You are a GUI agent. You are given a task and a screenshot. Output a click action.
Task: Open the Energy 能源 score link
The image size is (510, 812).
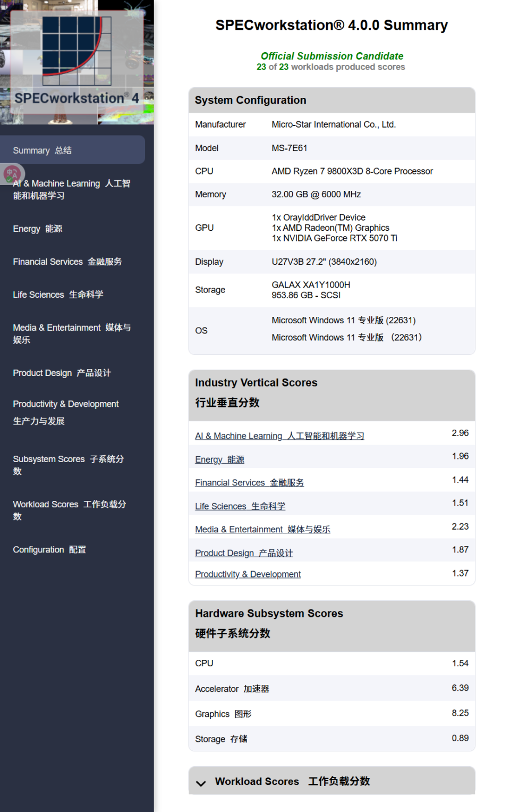click(219, 459)
